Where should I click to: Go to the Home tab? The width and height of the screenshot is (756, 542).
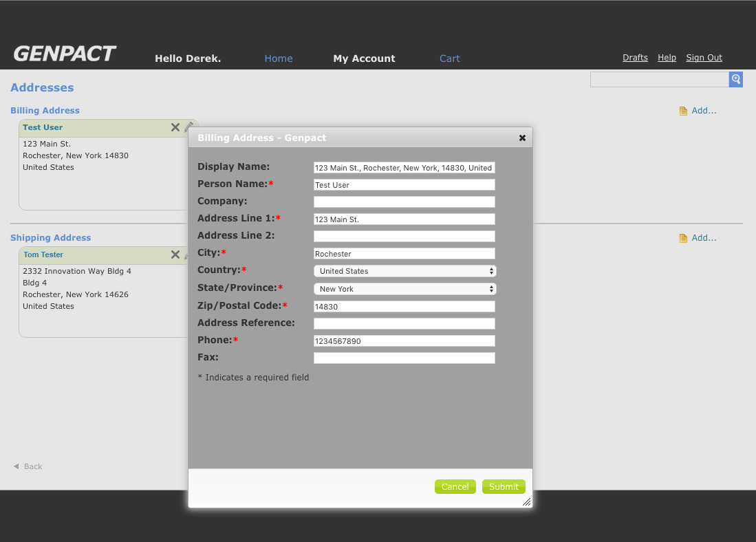pos(279,58)
